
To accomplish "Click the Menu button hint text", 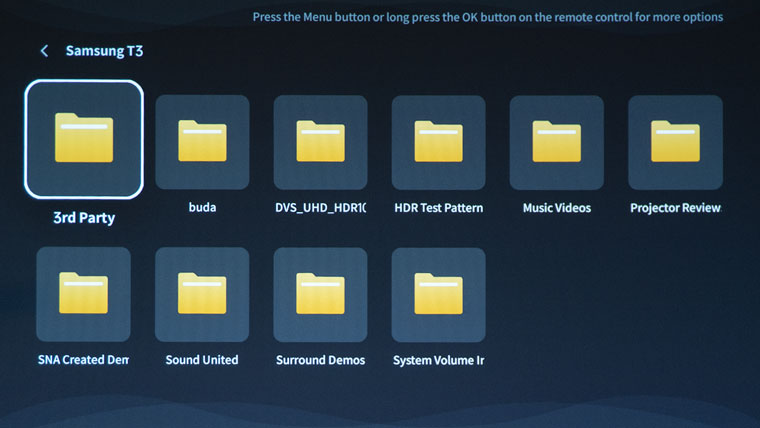I will 488,17.
